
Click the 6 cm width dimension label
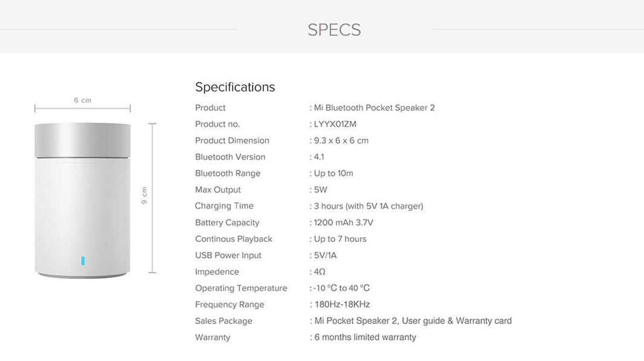83,100
